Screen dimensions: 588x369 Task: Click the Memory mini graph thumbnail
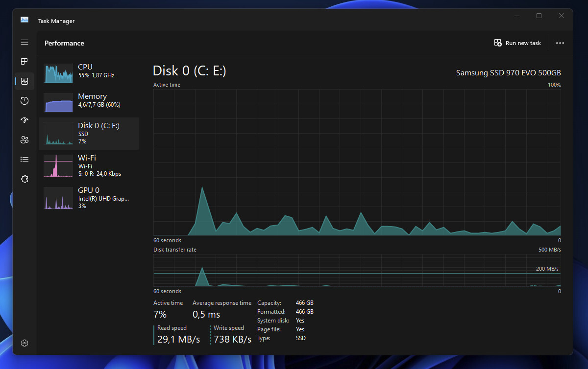pos(58,103)
